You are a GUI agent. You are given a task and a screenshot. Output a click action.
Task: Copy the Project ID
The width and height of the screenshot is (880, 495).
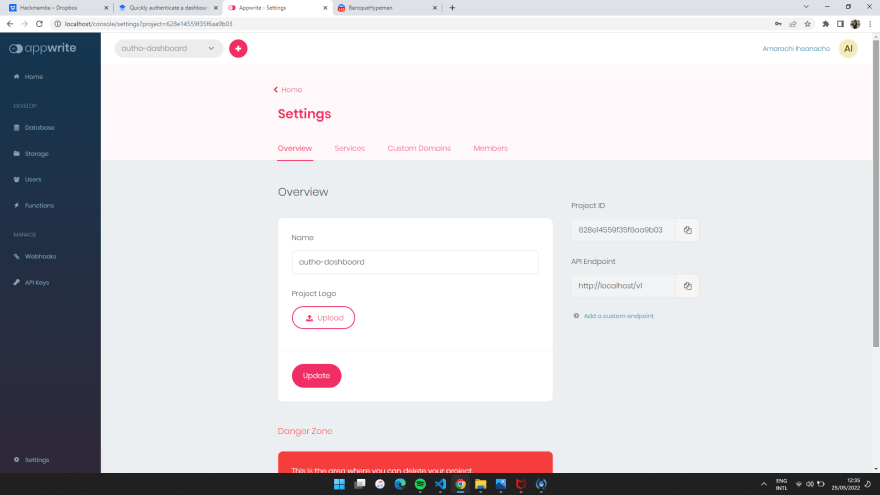click(688, 230)
